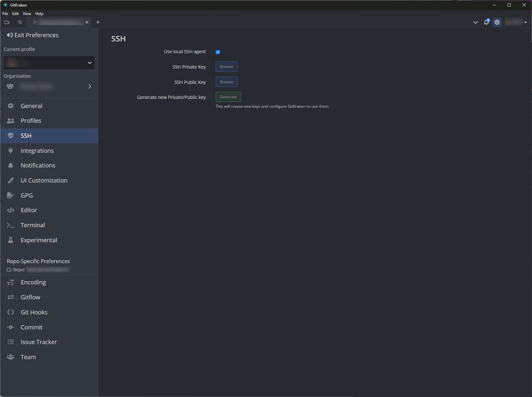Screen dimensions: 532x397
Task: Toggle Use local SSH agent checkbox
Action: (x=218, y=52)
